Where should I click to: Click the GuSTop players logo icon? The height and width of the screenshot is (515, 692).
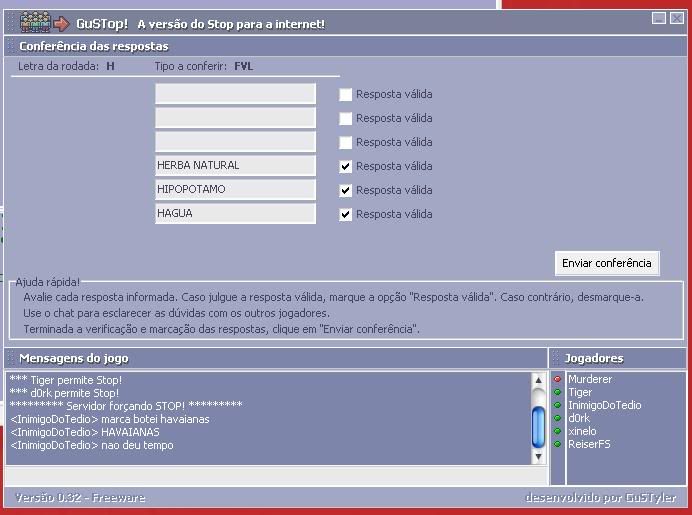35,22
